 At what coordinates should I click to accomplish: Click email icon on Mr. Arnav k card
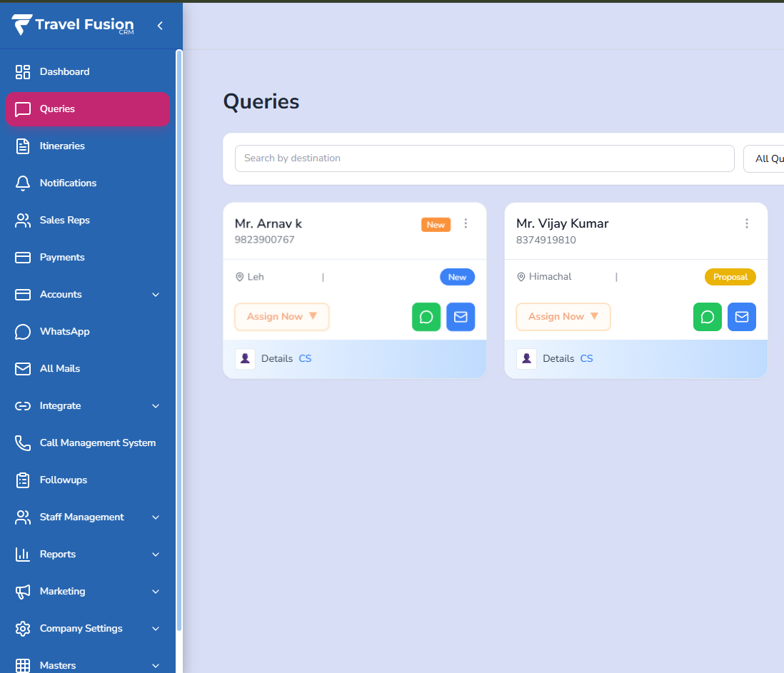click(x=461, y=317)
